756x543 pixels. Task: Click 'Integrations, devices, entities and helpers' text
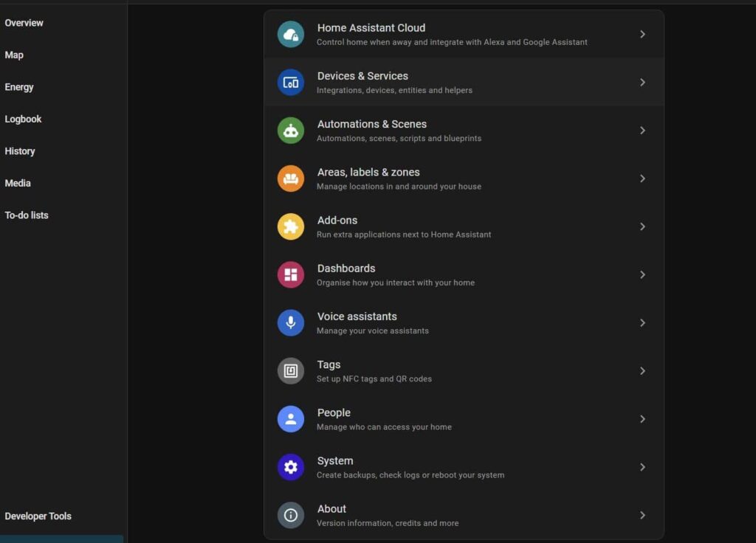coord(394,90)
